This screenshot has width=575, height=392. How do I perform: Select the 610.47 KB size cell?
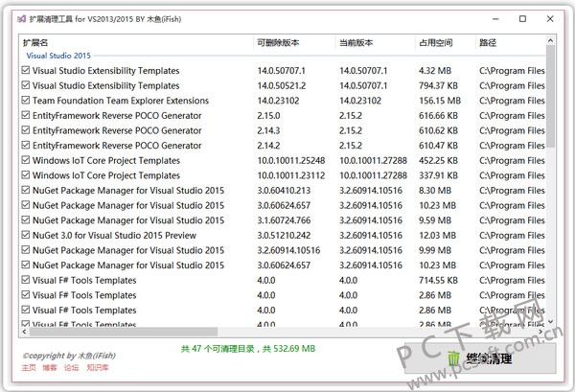tap(438, 146)
